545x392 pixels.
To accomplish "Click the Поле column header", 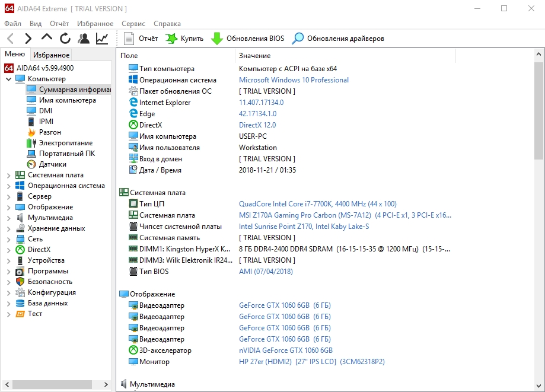I will tap(176, 56).
